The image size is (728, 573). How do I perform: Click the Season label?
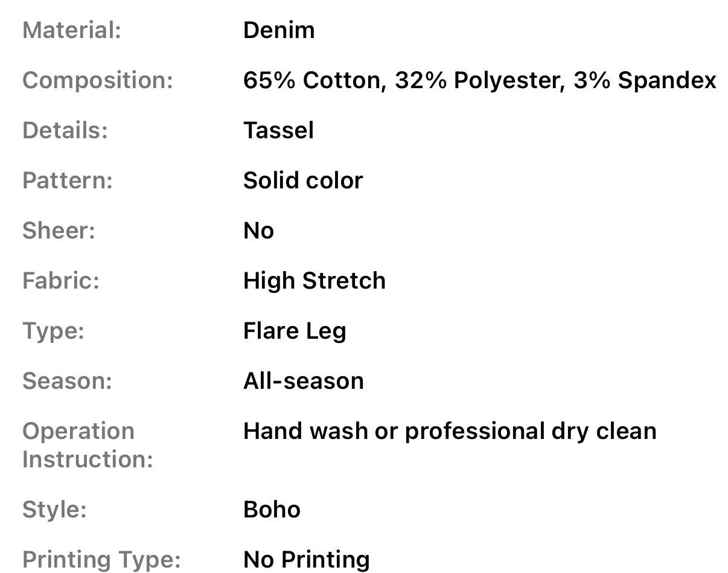pos(67,381)
